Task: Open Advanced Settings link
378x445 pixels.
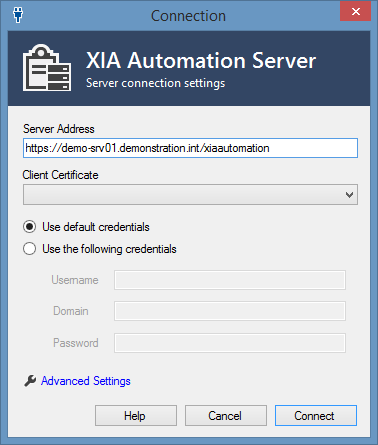Action: (x=86, y=381)
